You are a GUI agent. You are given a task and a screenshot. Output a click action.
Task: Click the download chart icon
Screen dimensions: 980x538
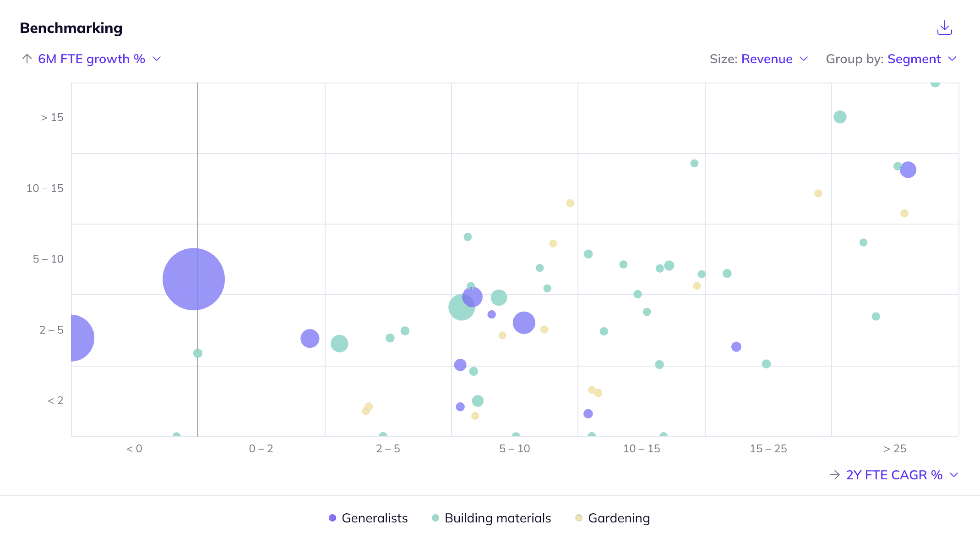(x=944, y=28)
